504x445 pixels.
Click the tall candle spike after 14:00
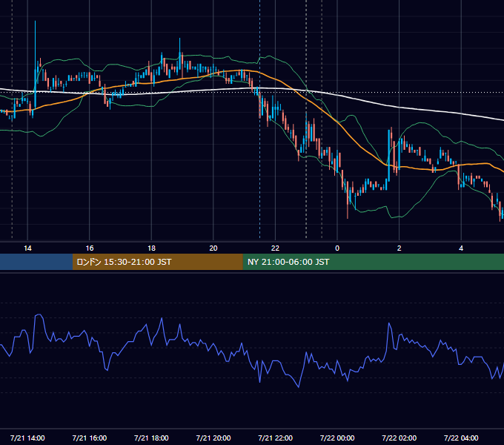[x=35, y=65]
